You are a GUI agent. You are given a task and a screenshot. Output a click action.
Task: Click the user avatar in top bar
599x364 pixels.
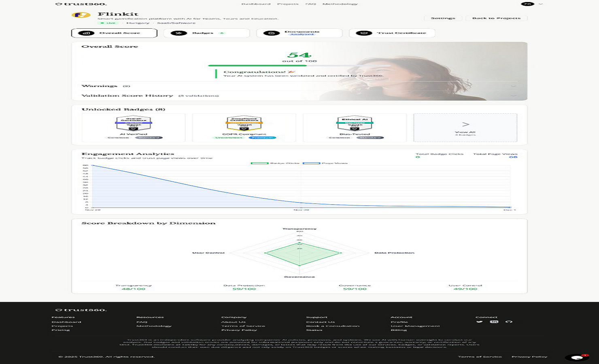coord(527,4)
